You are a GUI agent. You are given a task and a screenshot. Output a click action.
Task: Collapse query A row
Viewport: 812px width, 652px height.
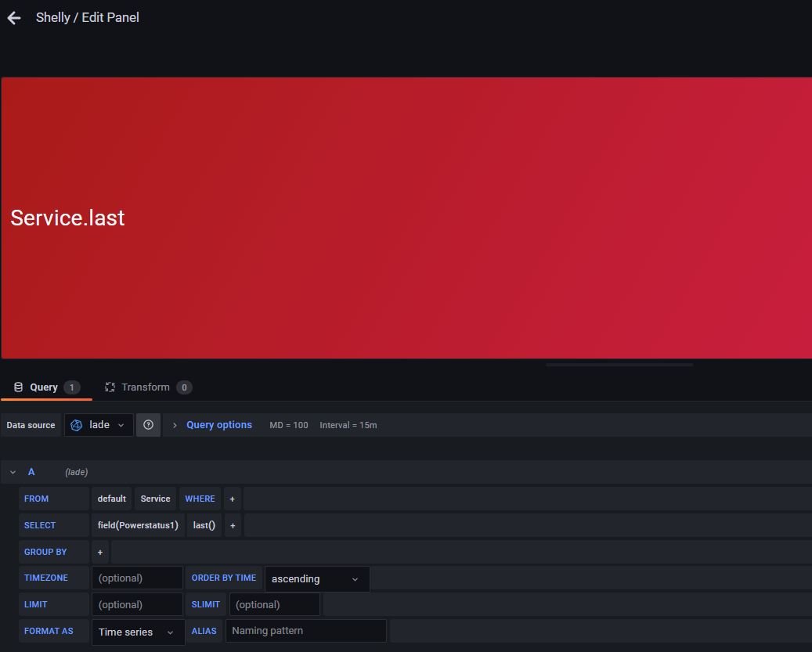[13, 472]
